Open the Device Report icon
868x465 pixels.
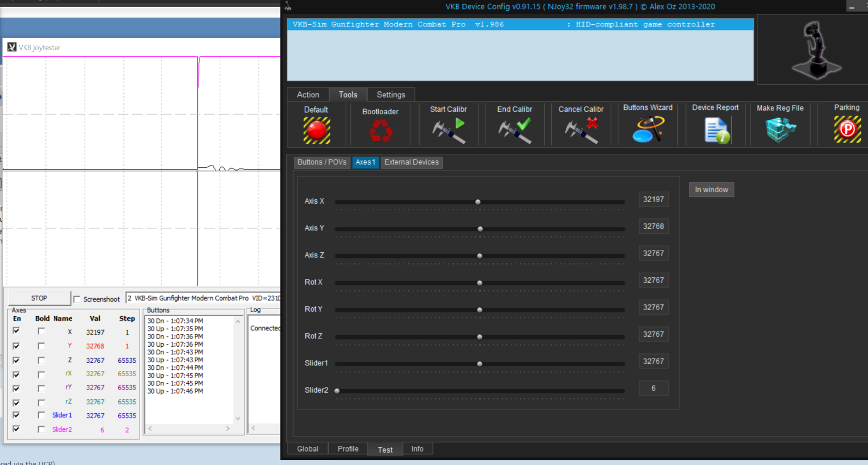click(716, 130)
